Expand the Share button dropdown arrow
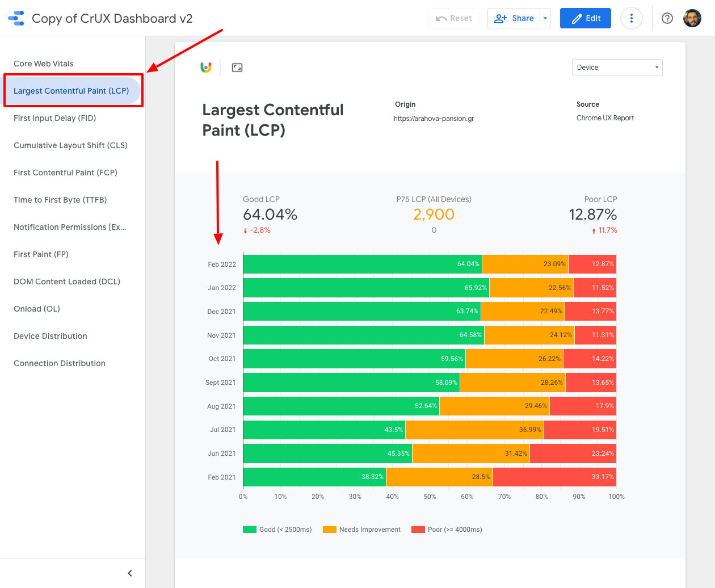Viewport: 715px width, 588px height. point(545,18)
